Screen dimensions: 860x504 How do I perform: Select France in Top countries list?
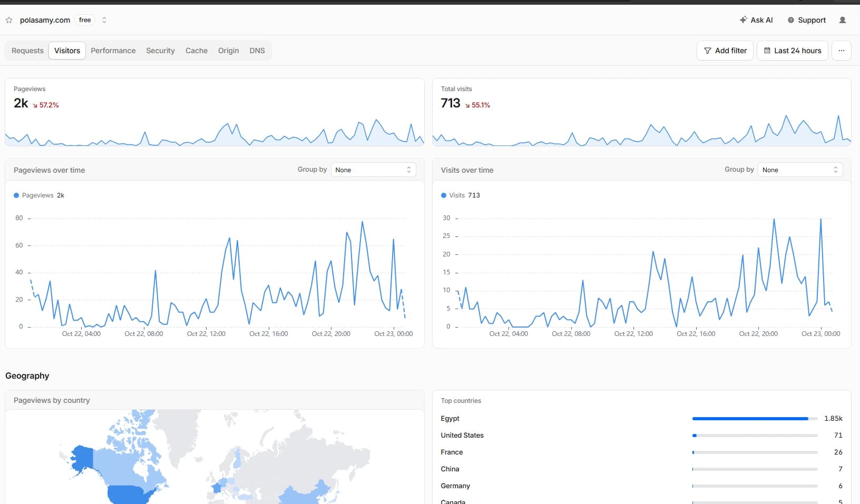(452, 452)
